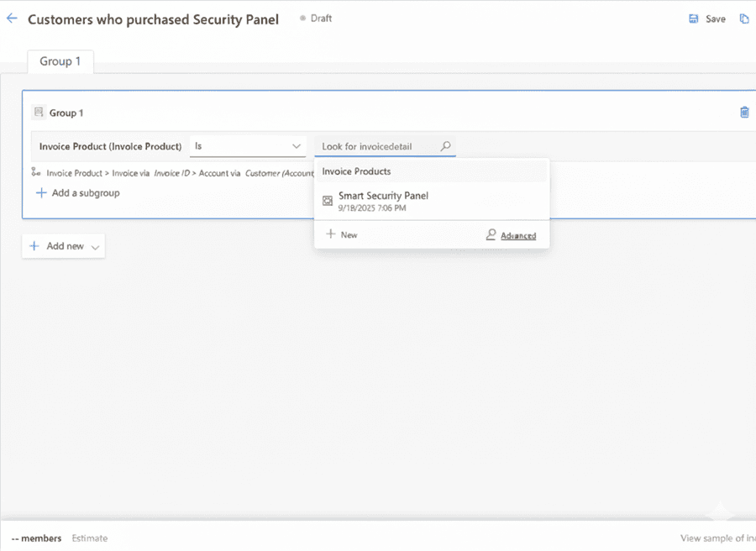
Task: Click the Group 1 header icon
Action: [38, 113]
